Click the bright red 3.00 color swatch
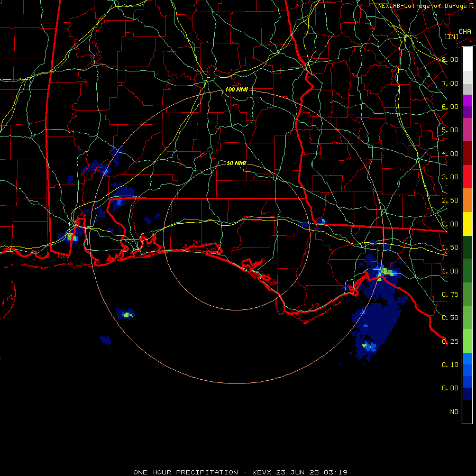476x476 pixels. point(467,177)
